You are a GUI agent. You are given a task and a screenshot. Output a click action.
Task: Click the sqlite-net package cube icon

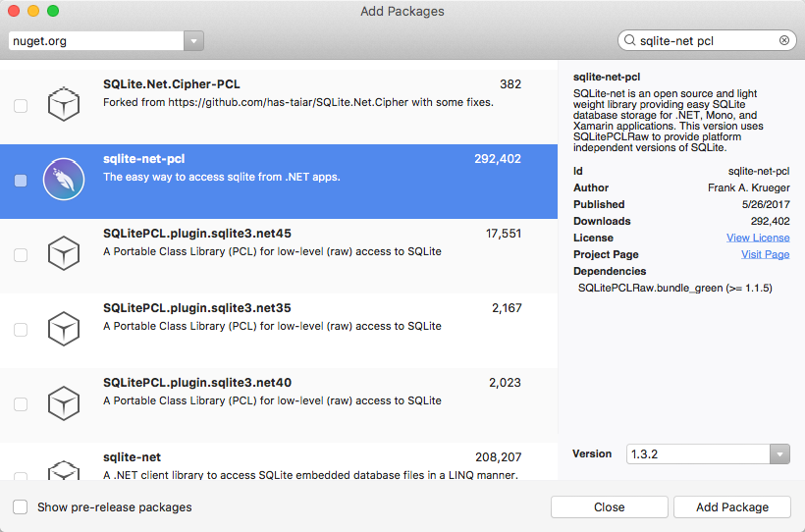64,470
